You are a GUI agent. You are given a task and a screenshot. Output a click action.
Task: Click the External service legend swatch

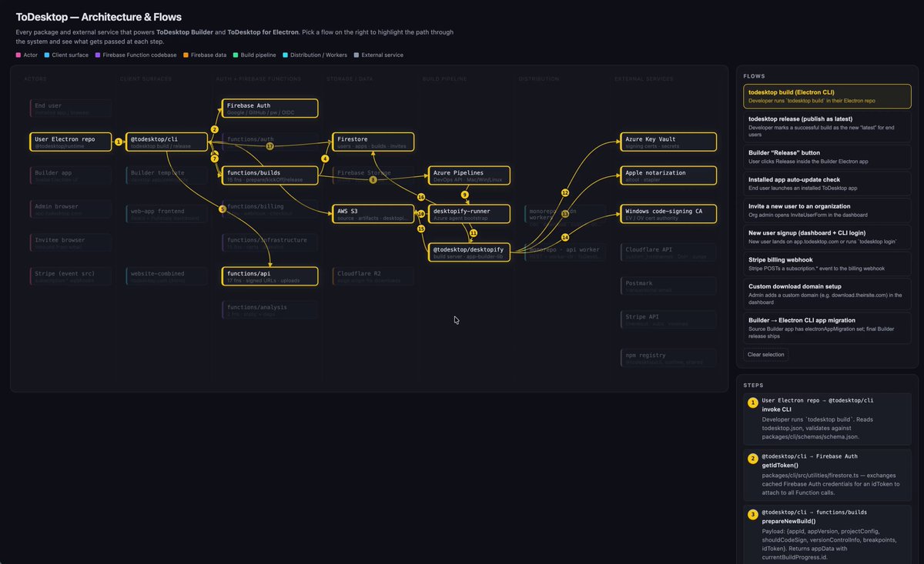tap(357, 55)
